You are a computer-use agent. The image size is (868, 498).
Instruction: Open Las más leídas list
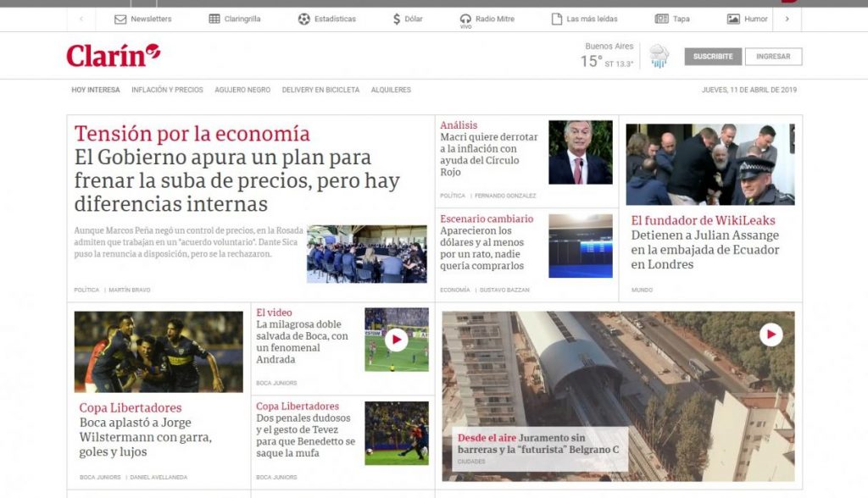592,19
